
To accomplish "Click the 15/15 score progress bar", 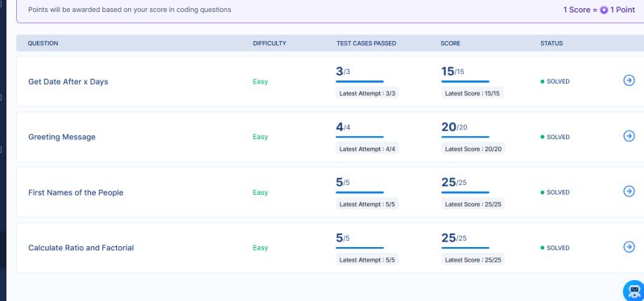I will pyautogui.click(x=465, y=81).
